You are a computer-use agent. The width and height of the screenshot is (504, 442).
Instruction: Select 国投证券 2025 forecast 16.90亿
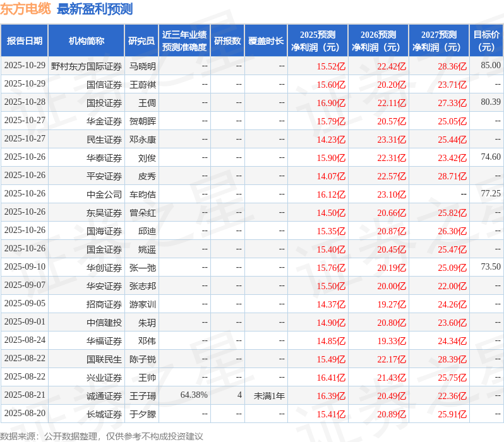pyautogui.click(x=331, y=103)
